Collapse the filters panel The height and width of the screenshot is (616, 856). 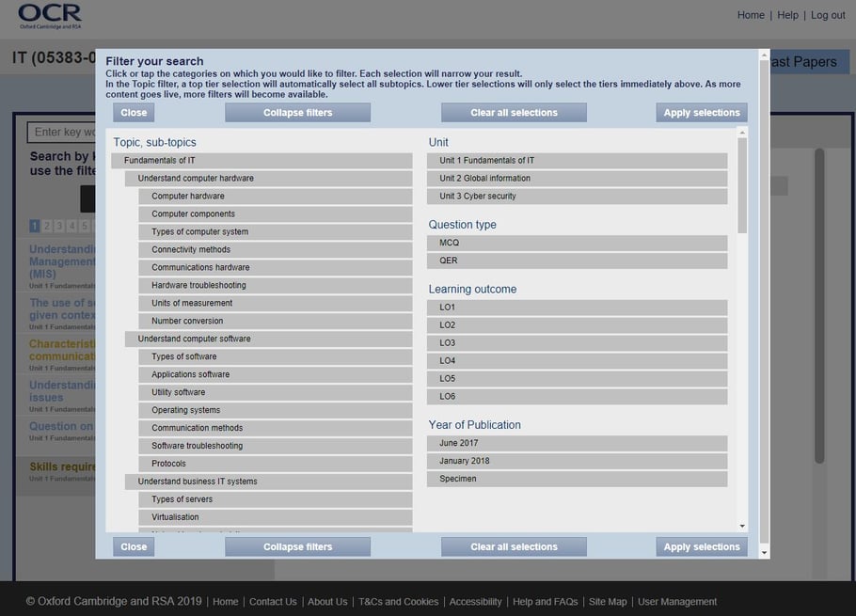[x=296, y=112]
